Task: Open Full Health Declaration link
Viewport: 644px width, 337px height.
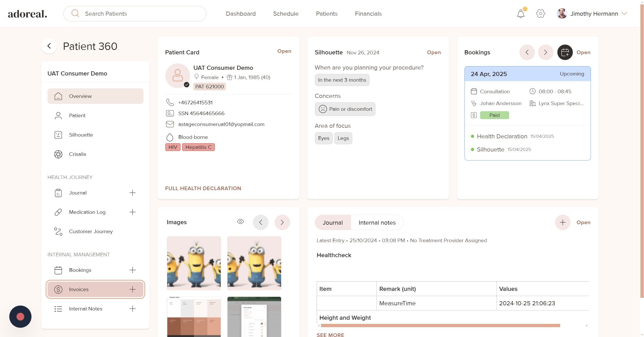Action: click(x=203, y=188)
